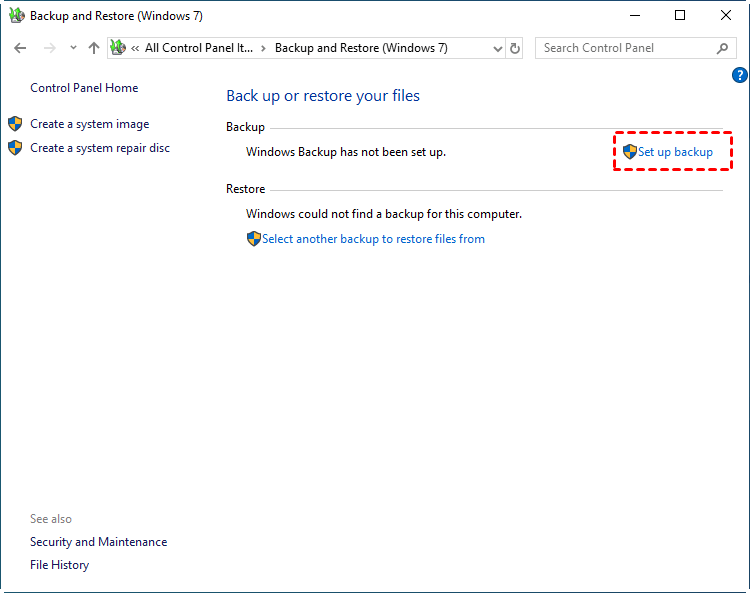Select another backup to restore files from

[x=373, y=239]
